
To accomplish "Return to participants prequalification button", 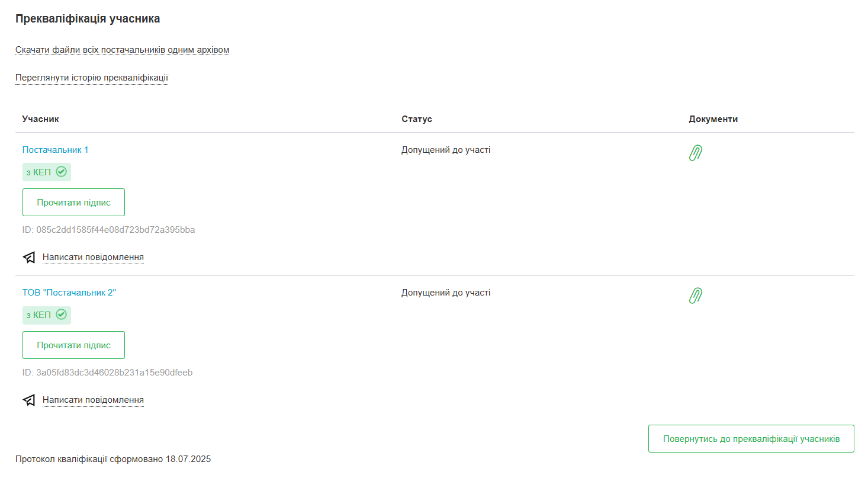I will coord(751,439).
